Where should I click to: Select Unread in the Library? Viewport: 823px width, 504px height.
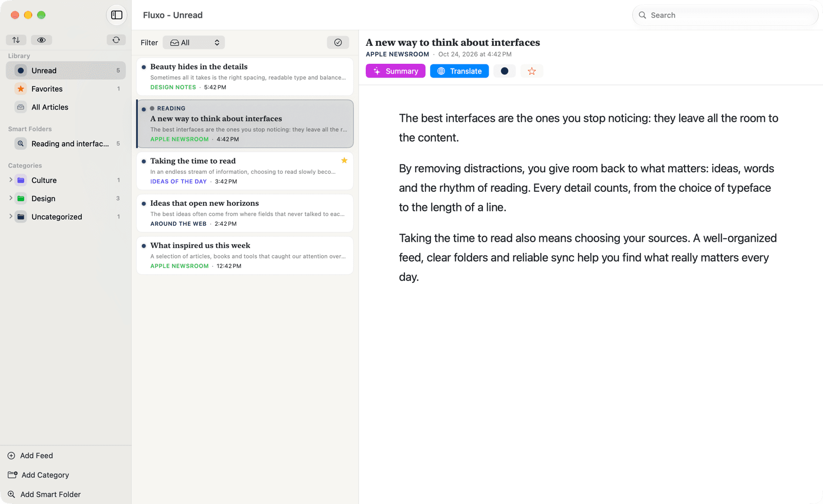pyautogui.click(x=66, y=70)
